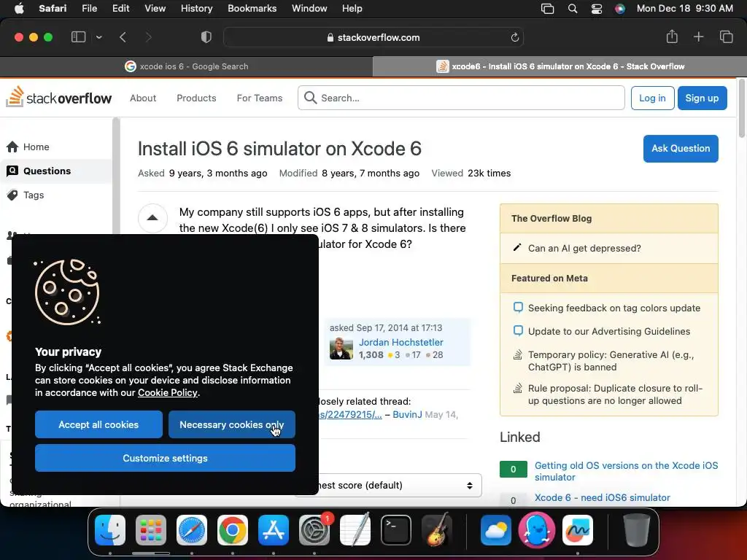
Task: Click the stackoverflow.com address bar
Action: point(373,37)
